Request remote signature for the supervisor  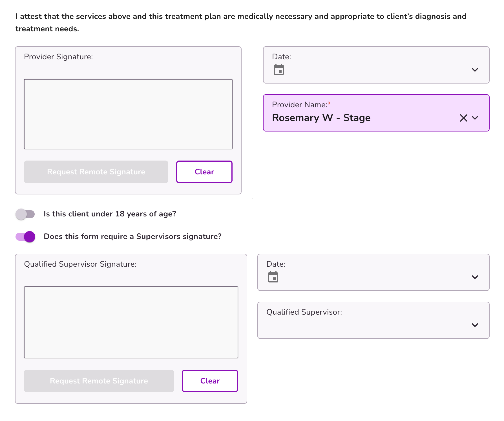coord(99,381)
